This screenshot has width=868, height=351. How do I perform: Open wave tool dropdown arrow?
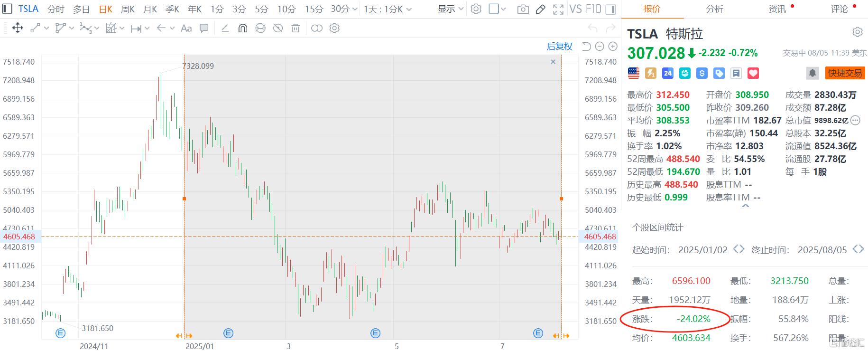(97, 28)
